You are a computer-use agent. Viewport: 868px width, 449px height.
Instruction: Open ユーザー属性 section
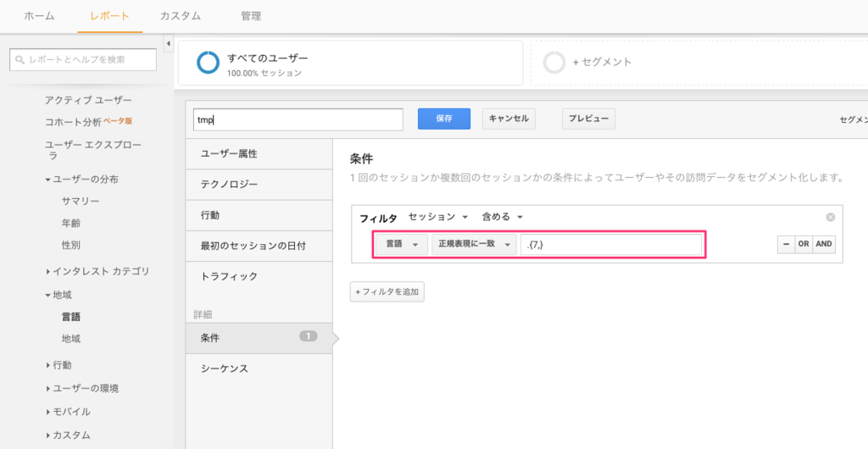(x=259, y=154)
